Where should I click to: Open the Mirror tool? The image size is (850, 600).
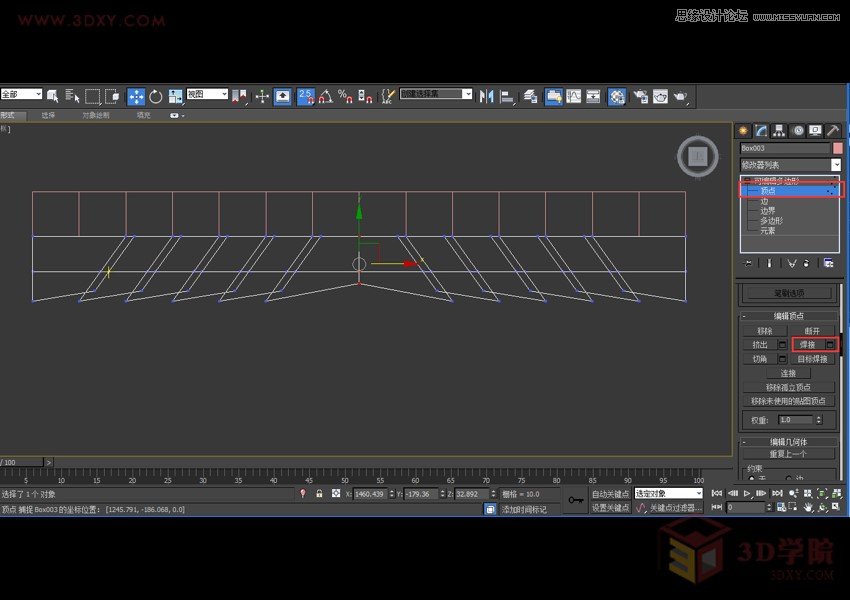pyautogui.click(x=487, y=96)
